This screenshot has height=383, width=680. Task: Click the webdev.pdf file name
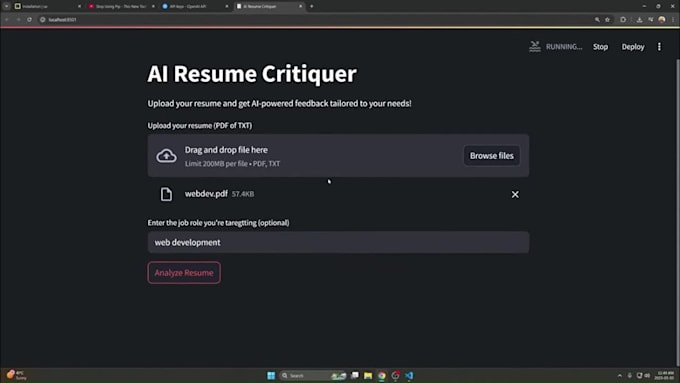(206, 193)
